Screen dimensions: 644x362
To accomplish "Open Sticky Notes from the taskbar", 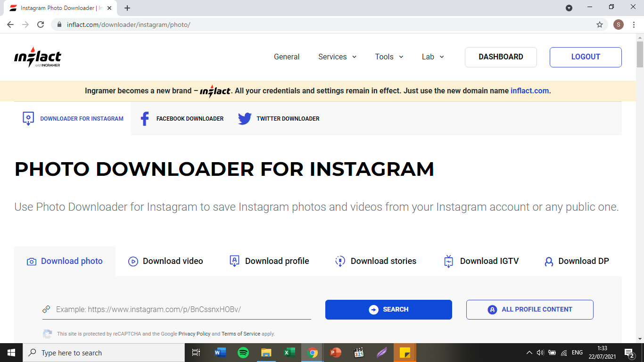I will point(405,353).
